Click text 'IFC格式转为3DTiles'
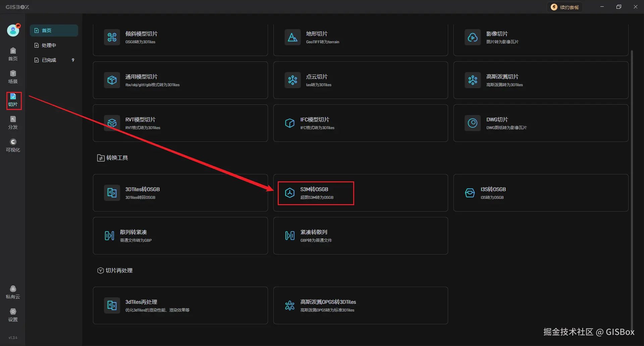This screenshot has width=644, height=346. point(317,128)
